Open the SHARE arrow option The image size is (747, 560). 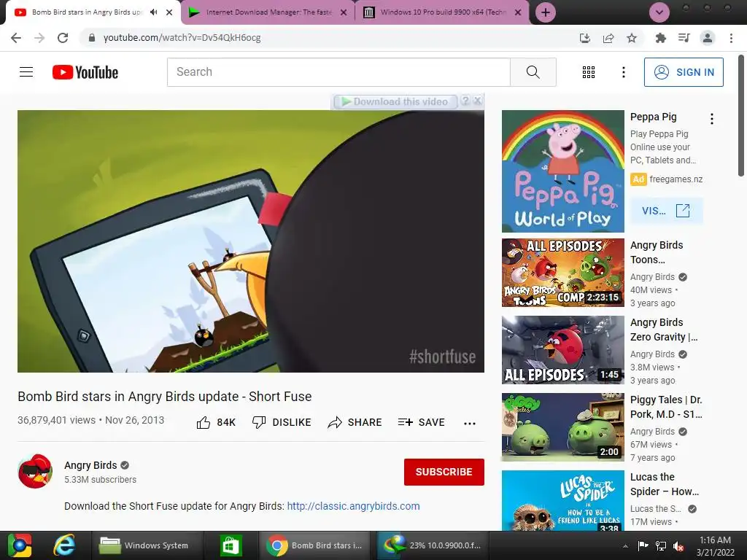(x=355, y=422)
